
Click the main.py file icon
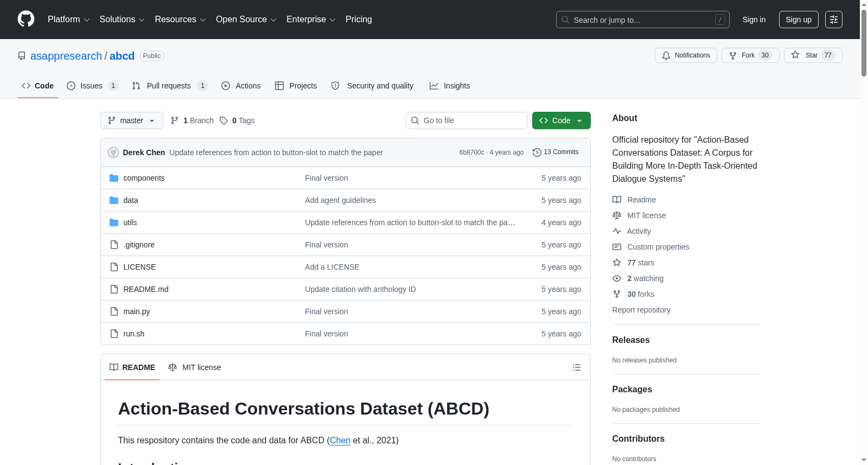114,311
